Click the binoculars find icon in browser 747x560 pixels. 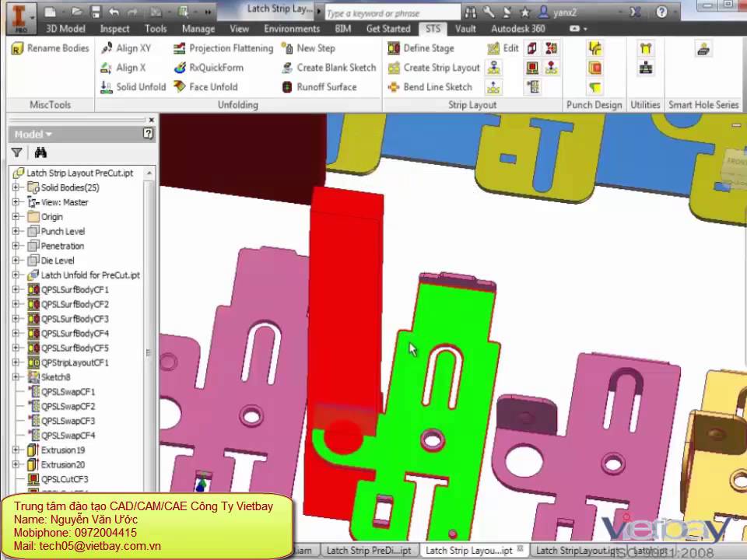[x=40, y=152]
